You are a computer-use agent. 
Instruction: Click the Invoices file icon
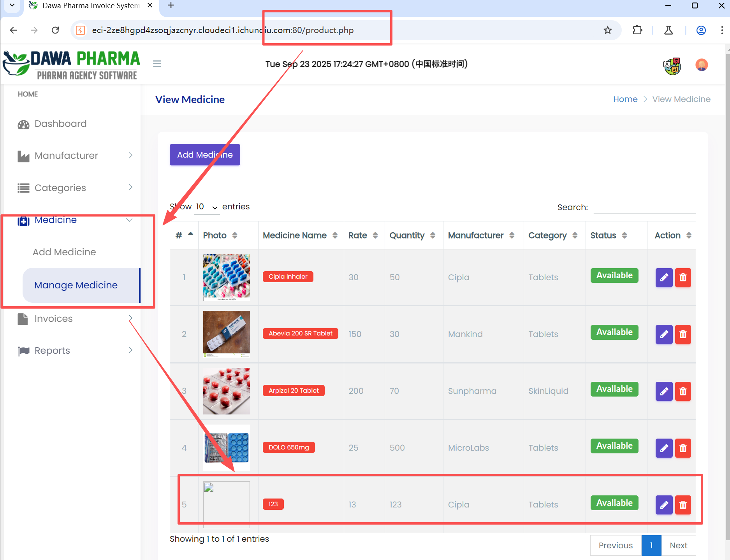(23, 319)
